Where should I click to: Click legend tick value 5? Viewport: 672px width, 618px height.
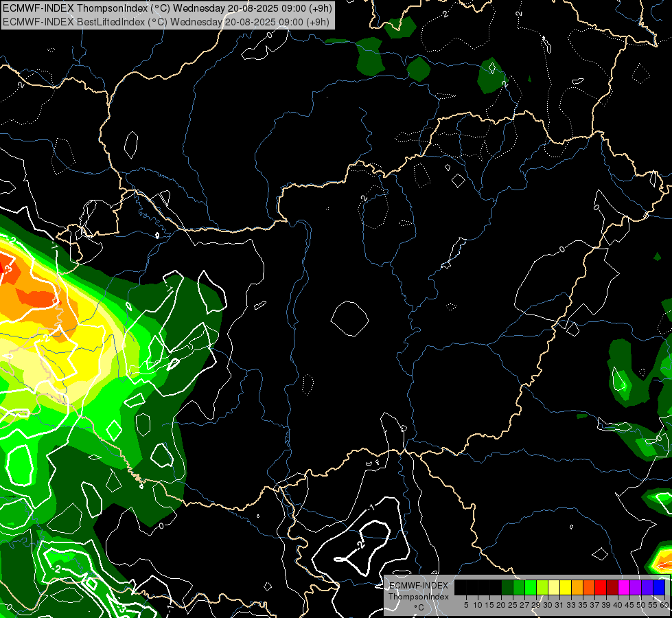click(466, 605)
